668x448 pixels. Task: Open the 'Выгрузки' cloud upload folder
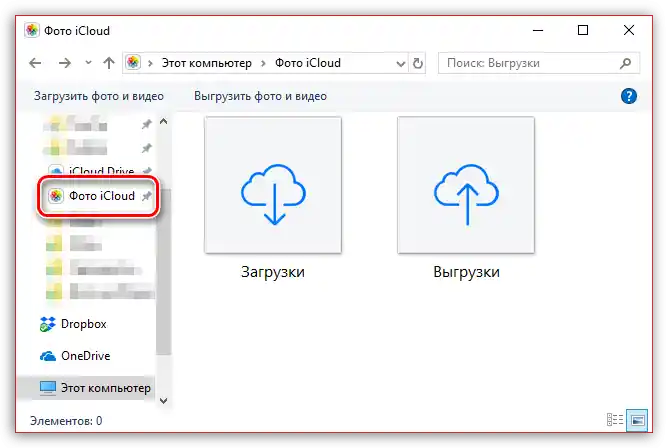[466, 185]
